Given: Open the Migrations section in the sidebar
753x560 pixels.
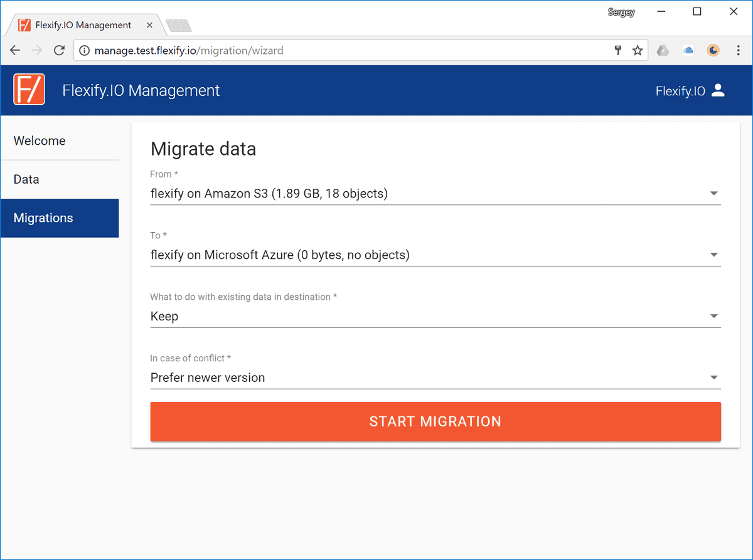Looking at the screenshot, I should click(43, 218).
